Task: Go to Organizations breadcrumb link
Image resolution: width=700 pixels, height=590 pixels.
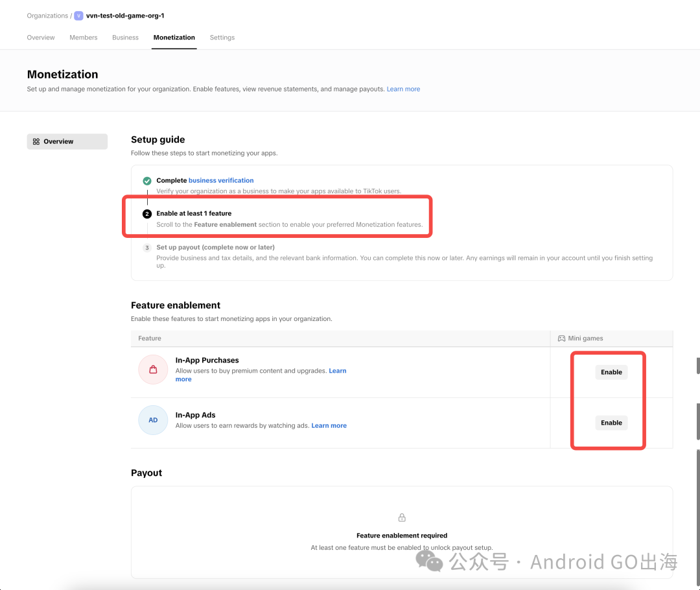Action: pos(47,16)
